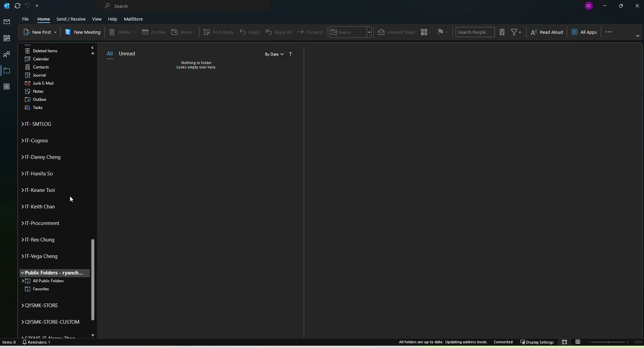The width and height of the screenshot is (644, 348).
Task: Click folder pane scroll down arrow
Action: click(93, 335)
